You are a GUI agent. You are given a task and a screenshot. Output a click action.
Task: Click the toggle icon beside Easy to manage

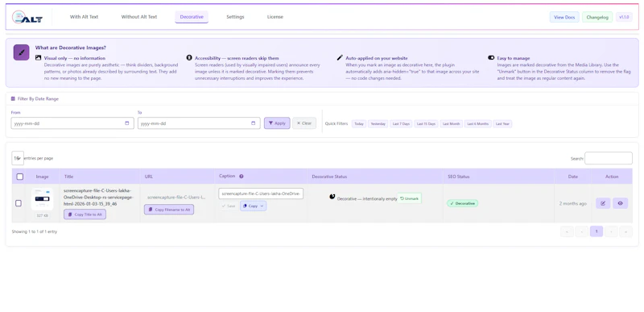point(491,58)
